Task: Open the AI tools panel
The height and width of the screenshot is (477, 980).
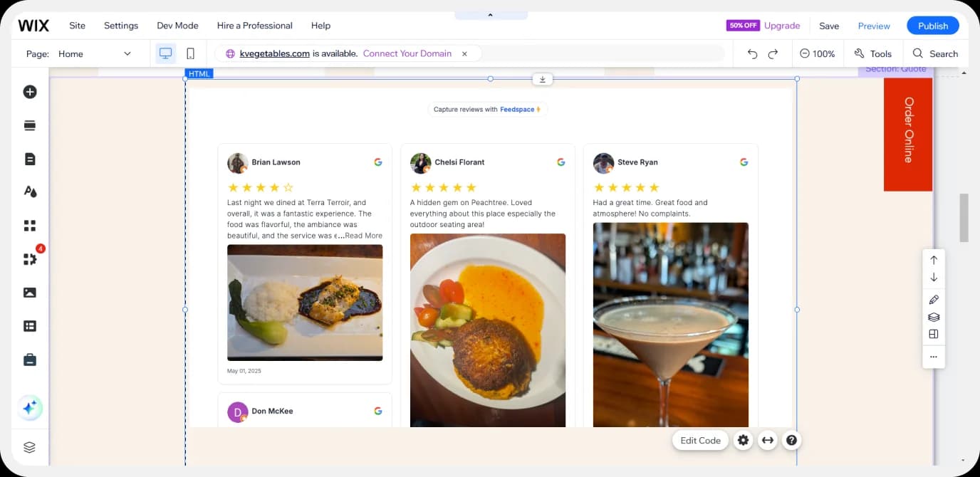Action: click(29, 407)
